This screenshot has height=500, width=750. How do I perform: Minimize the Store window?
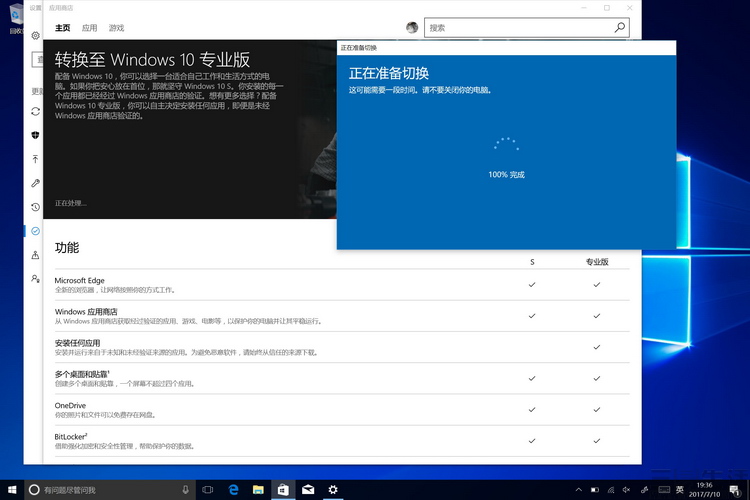point(584,8)
